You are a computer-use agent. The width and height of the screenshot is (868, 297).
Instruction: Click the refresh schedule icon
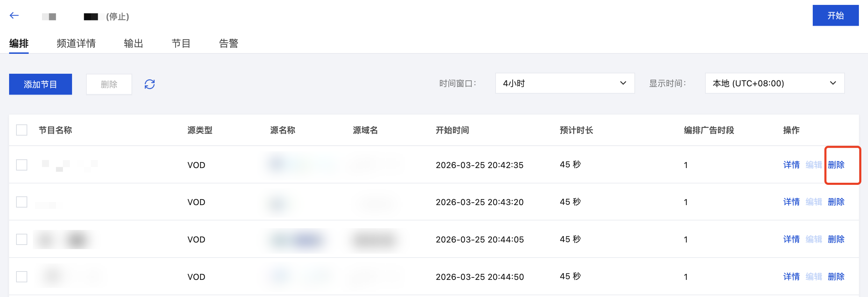coord(150,84)
